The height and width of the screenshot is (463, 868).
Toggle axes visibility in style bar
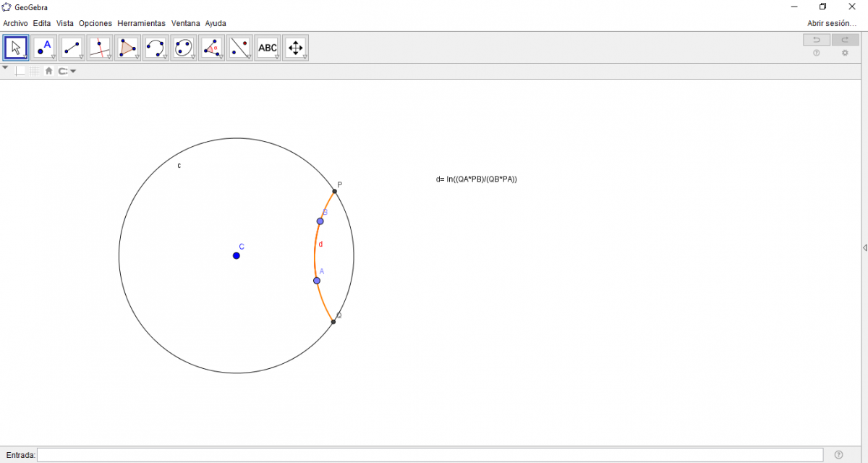pyautogui.click(x=20, y=71)
